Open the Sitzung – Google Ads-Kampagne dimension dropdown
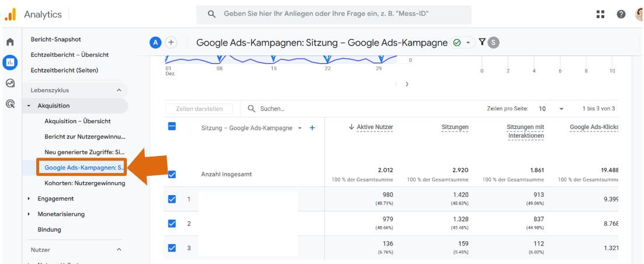Image resolution: width=644 pixels, height=264 pixels. point(300,128)
